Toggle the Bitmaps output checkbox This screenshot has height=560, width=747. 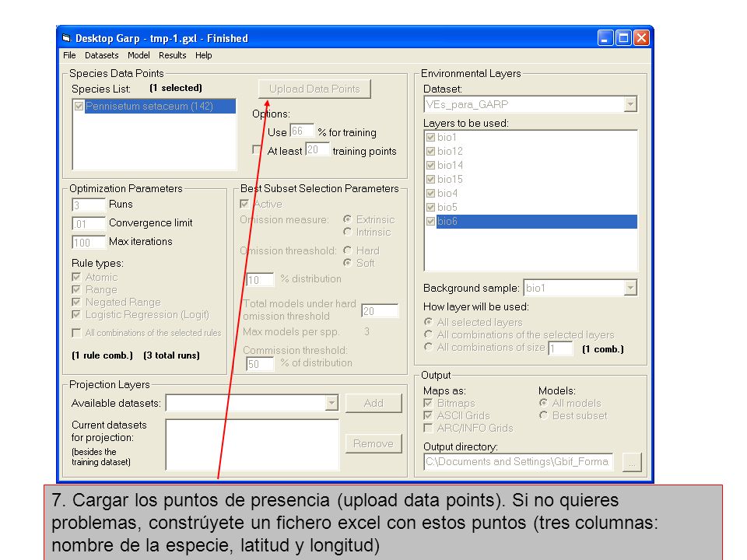point(428,403)
